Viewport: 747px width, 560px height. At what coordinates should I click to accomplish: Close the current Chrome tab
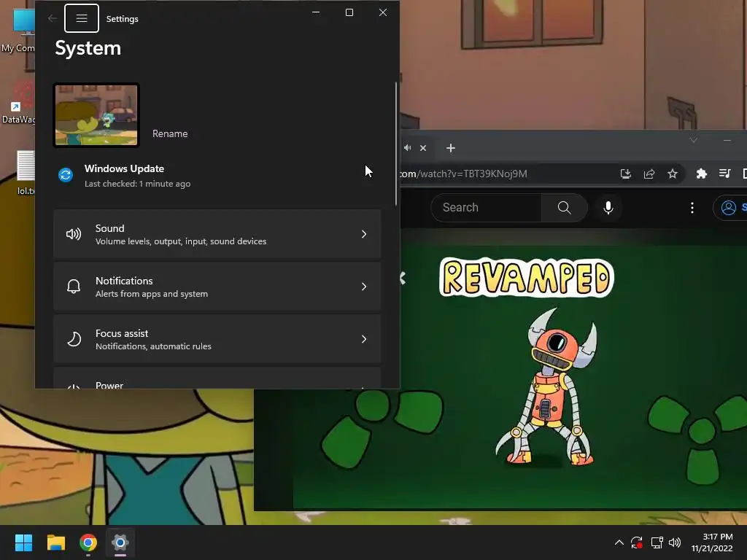click(x=423, y=148)
